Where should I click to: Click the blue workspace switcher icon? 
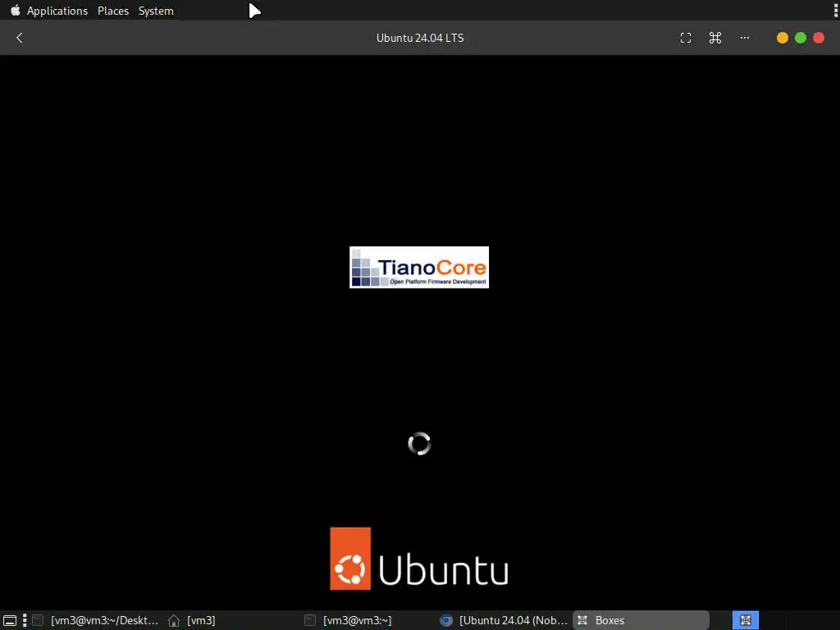tap(745, 620)
